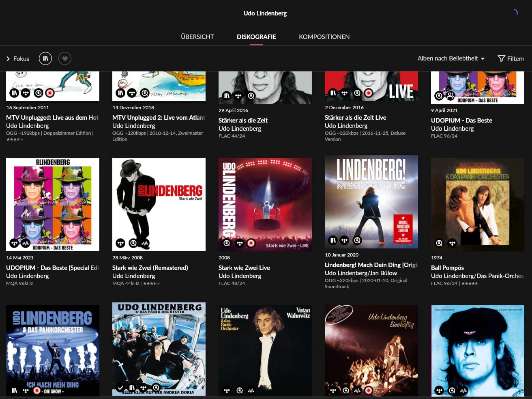The width and height of the screenshot is (532, 399).
Task: Open the Votan Wahnwitz album cover
Action: [x=265, y=351]
